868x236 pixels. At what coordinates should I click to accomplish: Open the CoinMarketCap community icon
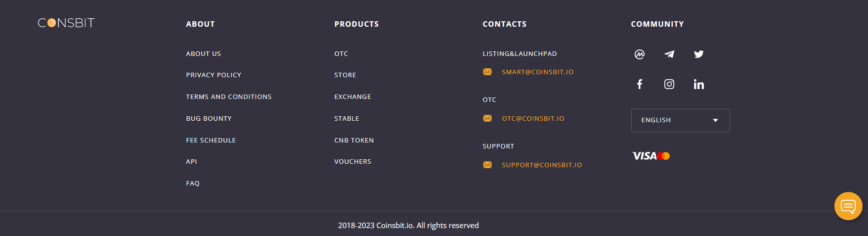[x=640, y=54]
